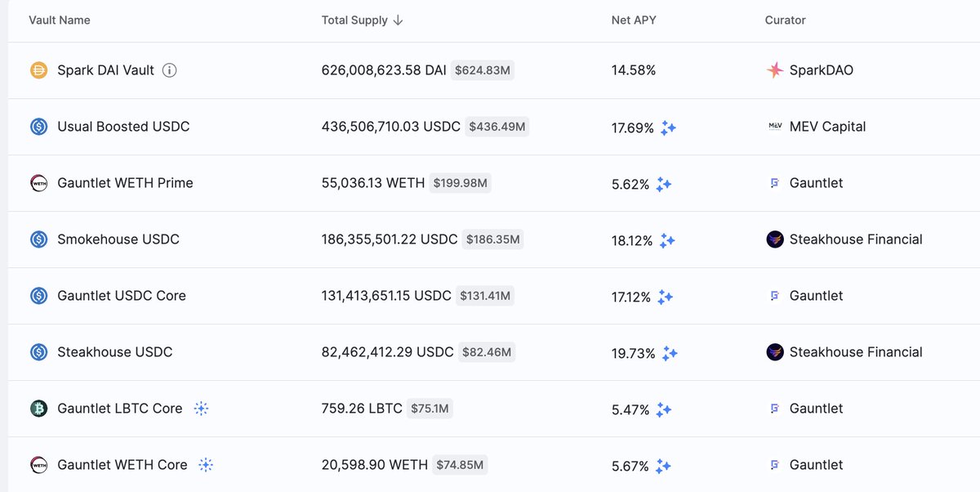980x492 pixels.
Task: Click the sparkle rewards icon beside 19.73%
Action: click(670, 353)
